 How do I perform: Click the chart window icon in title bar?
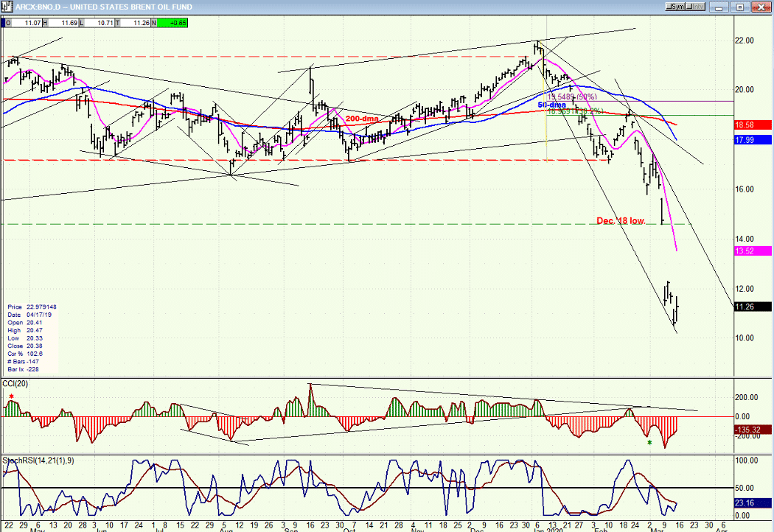[x=7, y=7]
